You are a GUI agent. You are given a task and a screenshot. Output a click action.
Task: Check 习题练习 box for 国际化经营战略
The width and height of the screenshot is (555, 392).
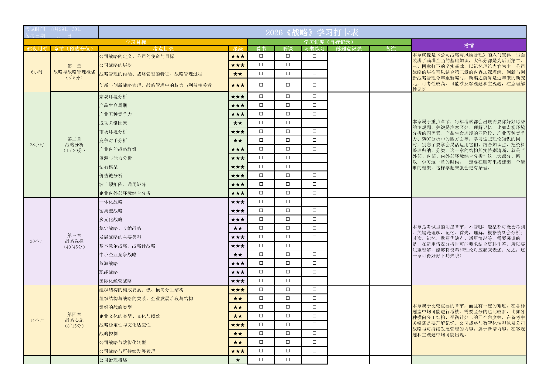314,280
